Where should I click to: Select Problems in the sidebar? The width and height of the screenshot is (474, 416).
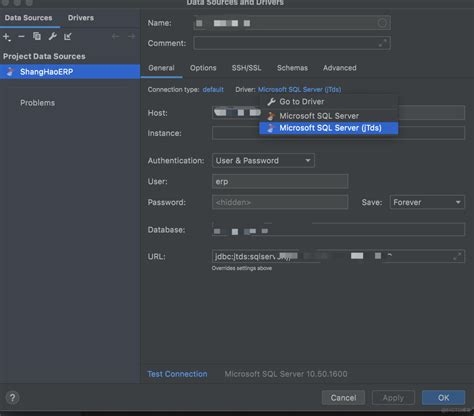coord(37,103)
